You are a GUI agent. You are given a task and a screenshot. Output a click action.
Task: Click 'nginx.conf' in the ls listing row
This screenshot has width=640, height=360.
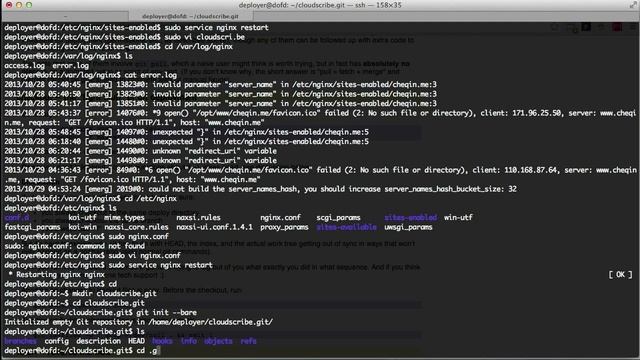pos(280,218)
